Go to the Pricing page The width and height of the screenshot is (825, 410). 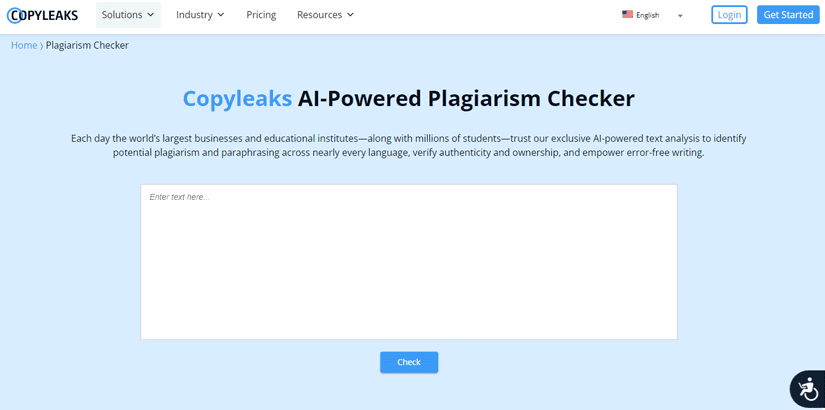pyautogui.click(x=261, y=15)
